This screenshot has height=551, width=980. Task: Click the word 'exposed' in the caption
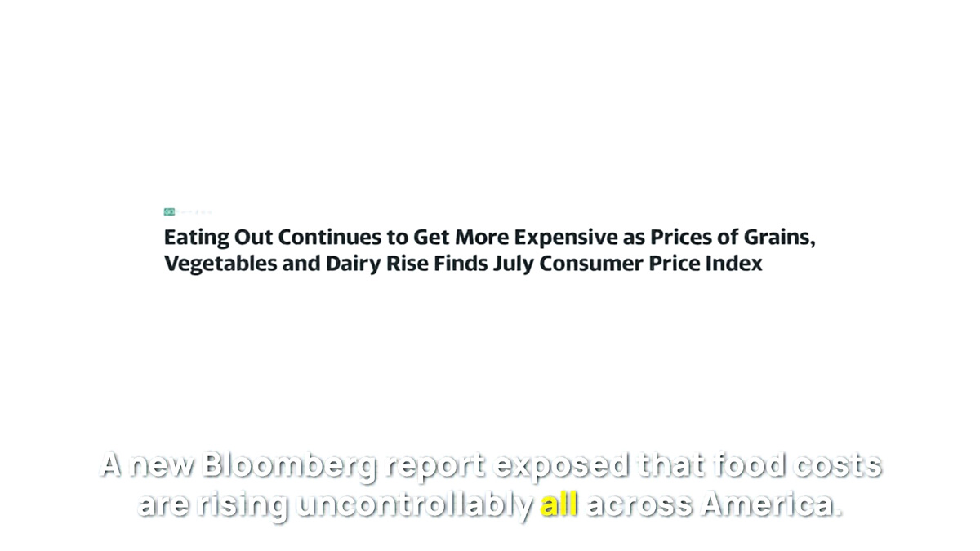pos(563,466)
